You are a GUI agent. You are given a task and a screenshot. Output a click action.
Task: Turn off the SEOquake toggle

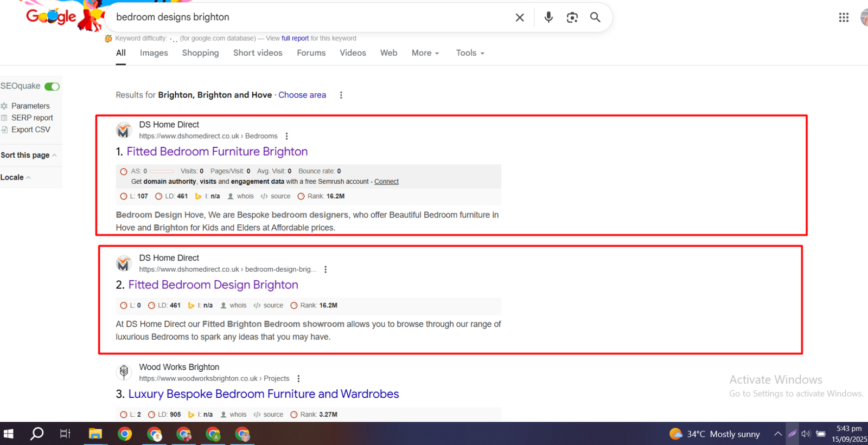pyautogui.click(x=52, y=87)
